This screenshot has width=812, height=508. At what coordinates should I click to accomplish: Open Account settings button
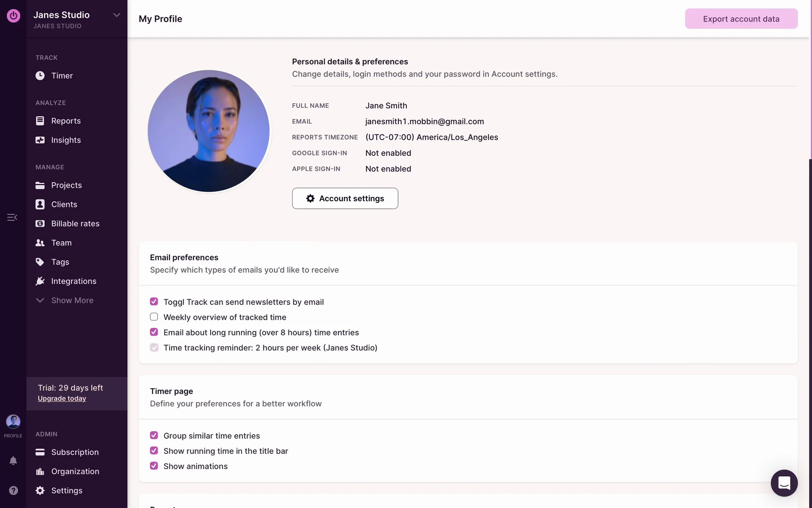pyautogui.click(x=345, y=199)
